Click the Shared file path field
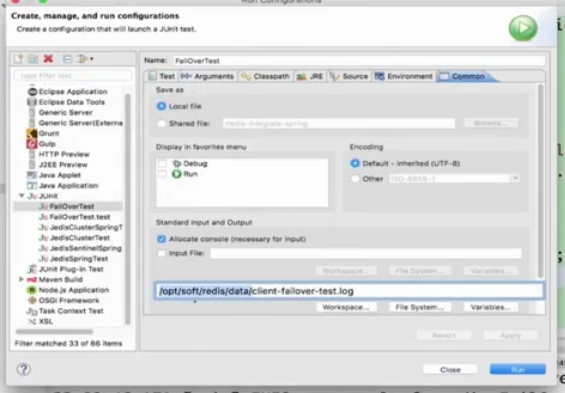Screen dimensions: 565x393 (339, 124)
